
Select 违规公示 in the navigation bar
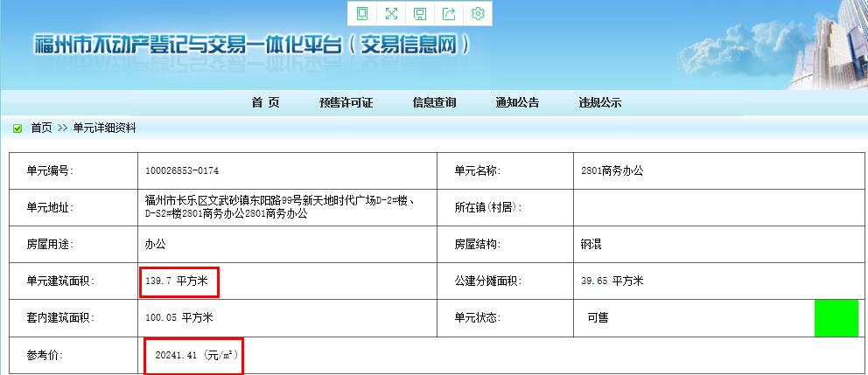point(600,102)
